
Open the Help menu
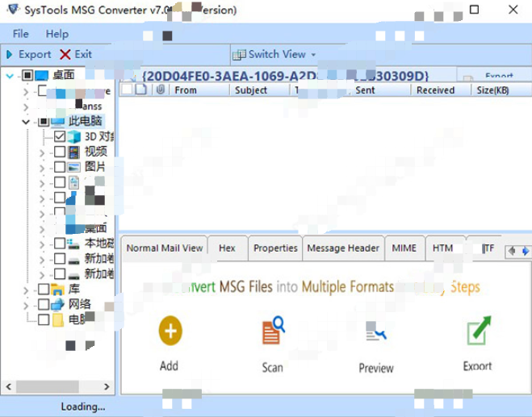click(x=57, y=34)
